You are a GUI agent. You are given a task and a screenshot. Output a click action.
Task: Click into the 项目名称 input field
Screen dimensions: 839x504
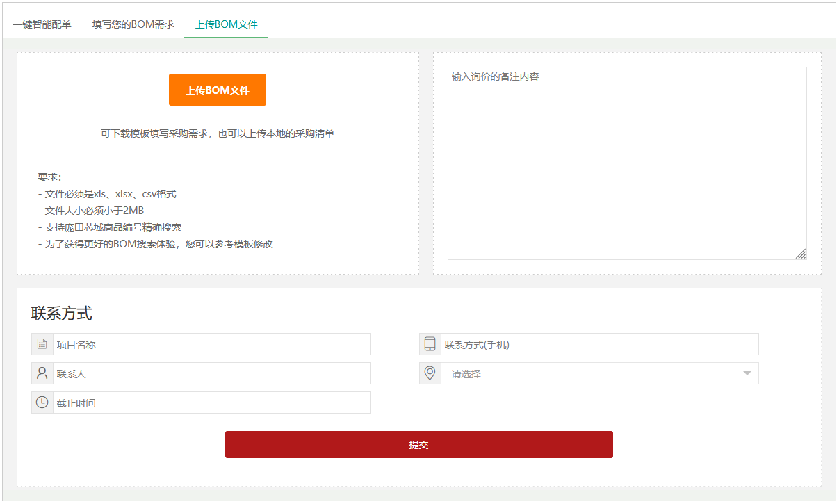point(212,344)
